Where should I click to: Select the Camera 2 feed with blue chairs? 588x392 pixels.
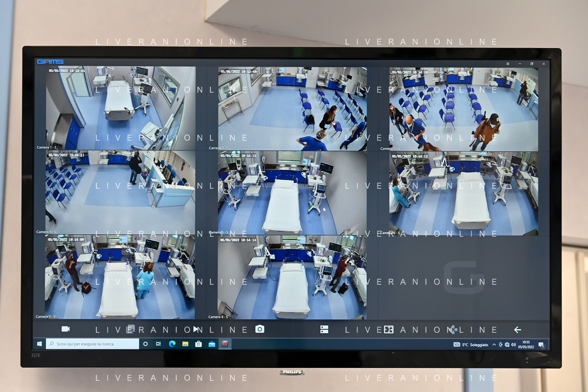[292, 108]
